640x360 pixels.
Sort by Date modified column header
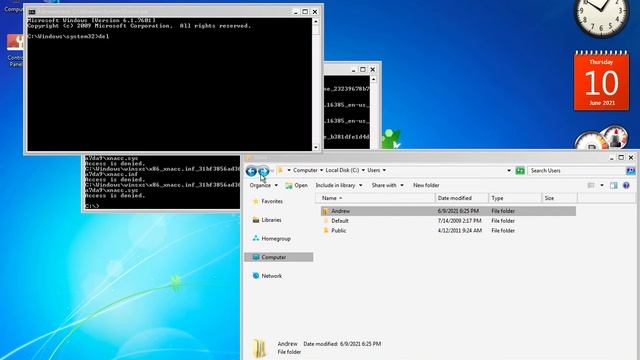point(462,198)
